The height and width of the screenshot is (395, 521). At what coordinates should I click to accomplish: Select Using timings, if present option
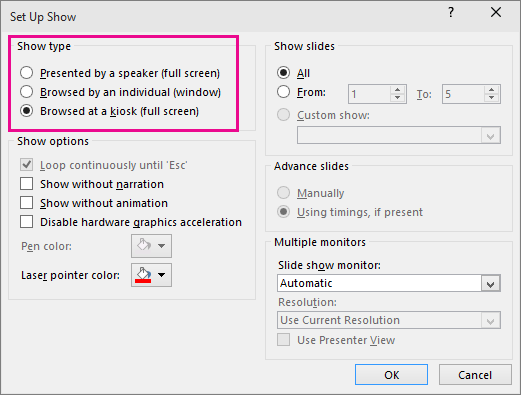(283, 212)
